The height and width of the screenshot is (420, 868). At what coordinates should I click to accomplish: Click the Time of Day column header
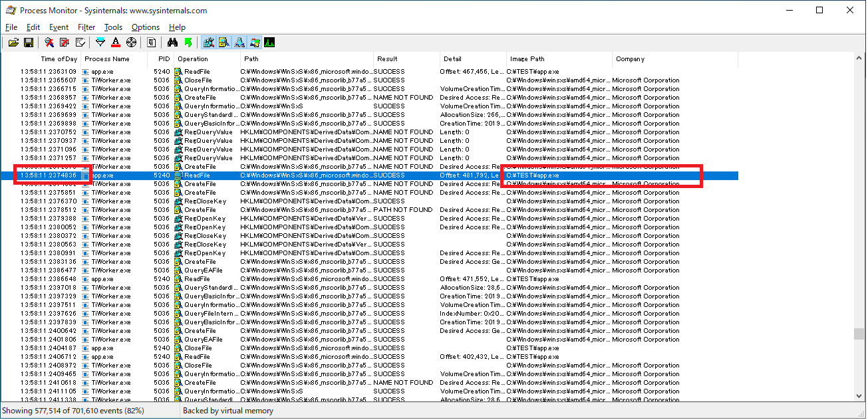click(41, 59)
